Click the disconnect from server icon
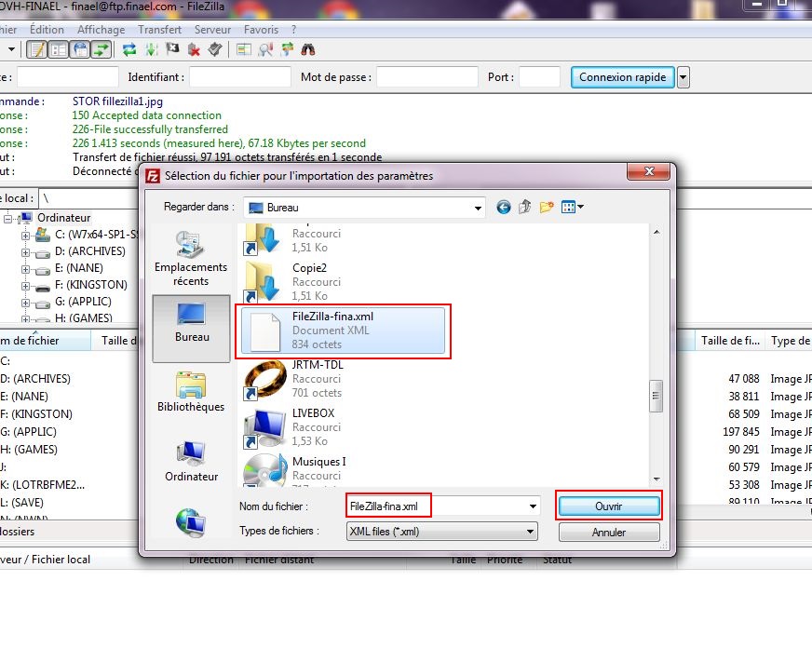This screenshot has width=812, height=648. (x=195, y=49)
